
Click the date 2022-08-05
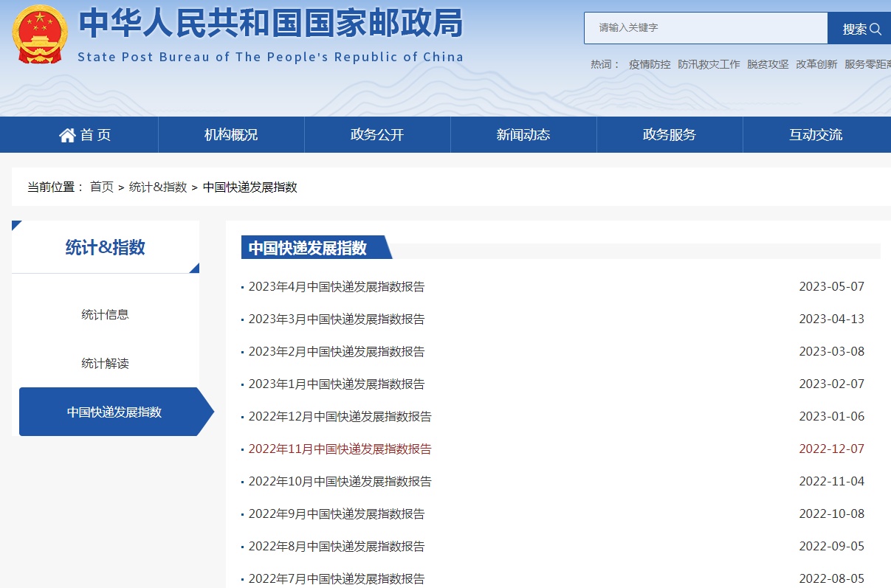(832, 579)
